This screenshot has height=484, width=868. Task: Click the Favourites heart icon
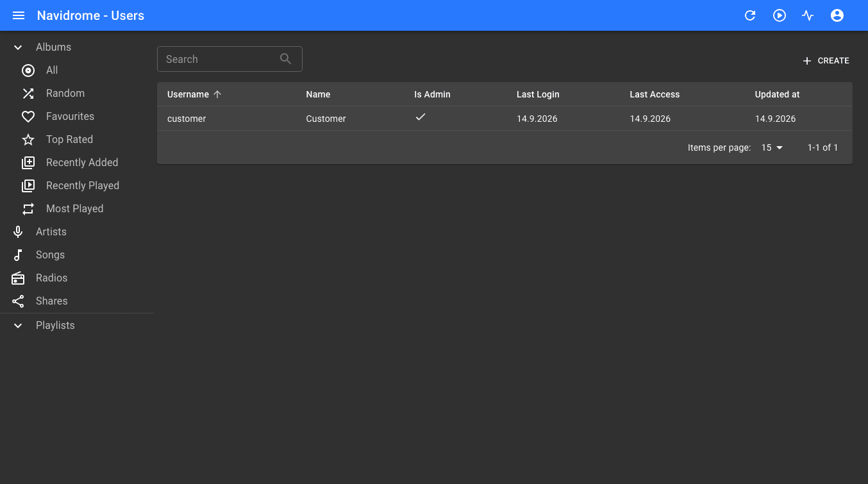pos(28,117)
